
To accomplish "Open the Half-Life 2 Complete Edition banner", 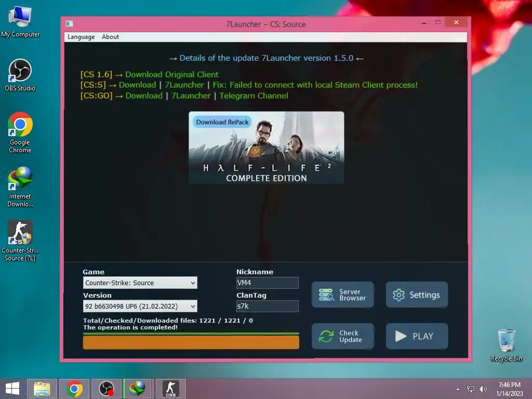I will pos(267,148).
